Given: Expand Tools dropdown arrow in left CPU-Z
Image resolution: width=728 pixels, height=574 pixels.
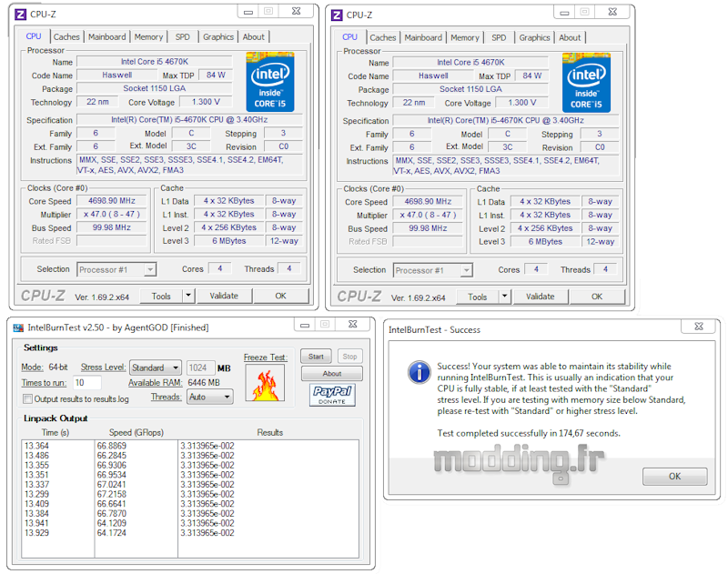Looking at the screenshot, I should point(188,296).
